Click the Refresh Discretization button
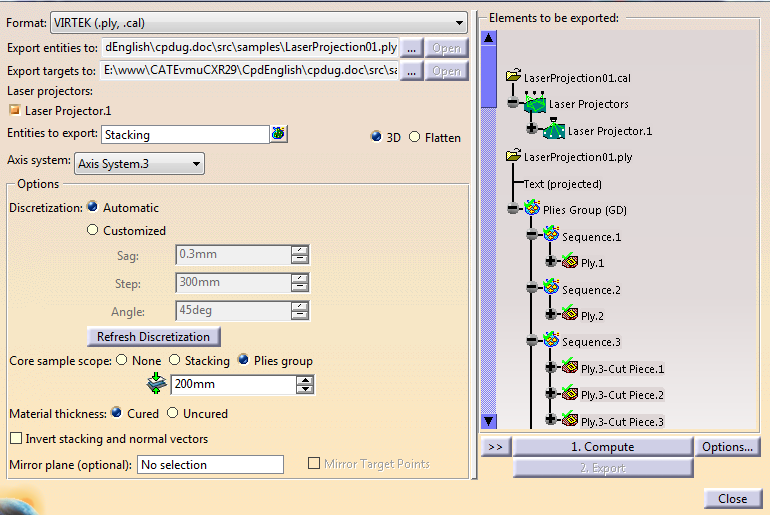 (x=154, y=337)
